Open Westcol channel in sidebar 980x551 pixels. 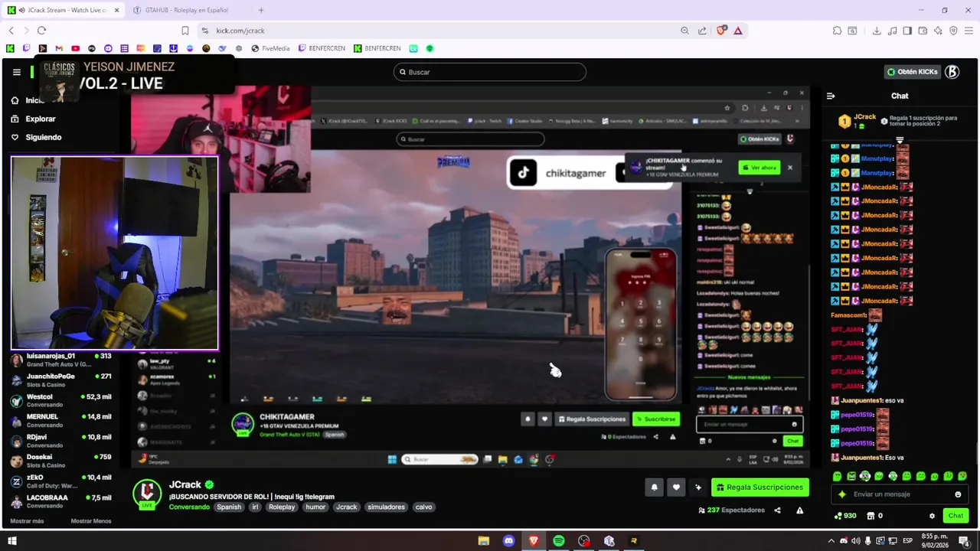point(61,400)
